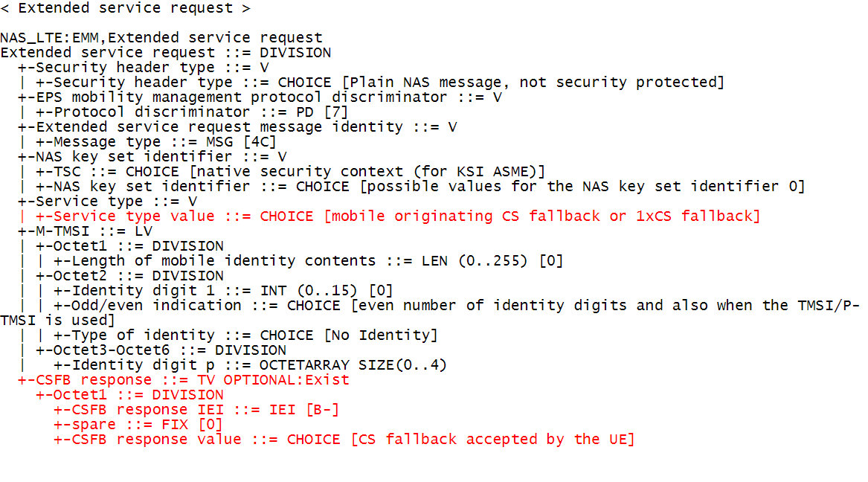Click the Identity digit 1 INT entry
868x482 pixels.
(x=223, y=291)
